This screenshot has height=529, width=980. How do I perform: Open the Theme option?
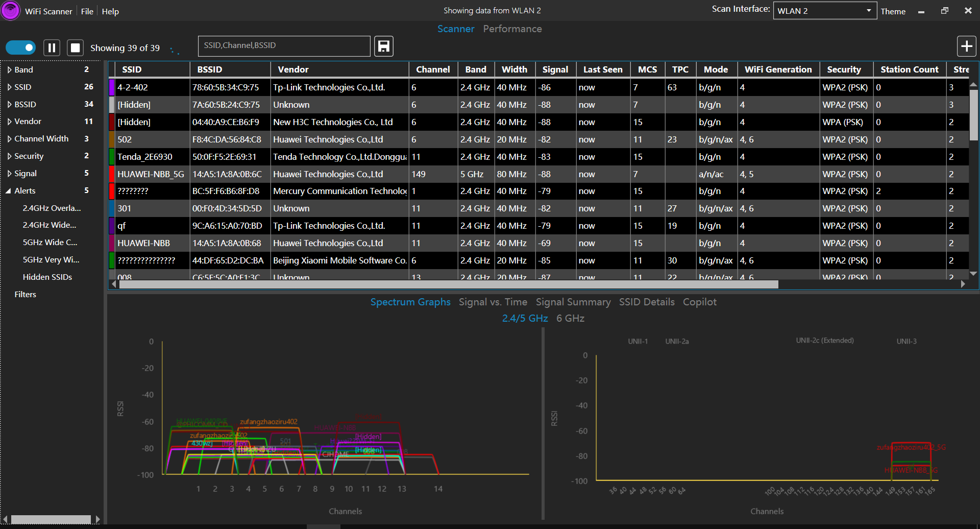tap(893, 11)
